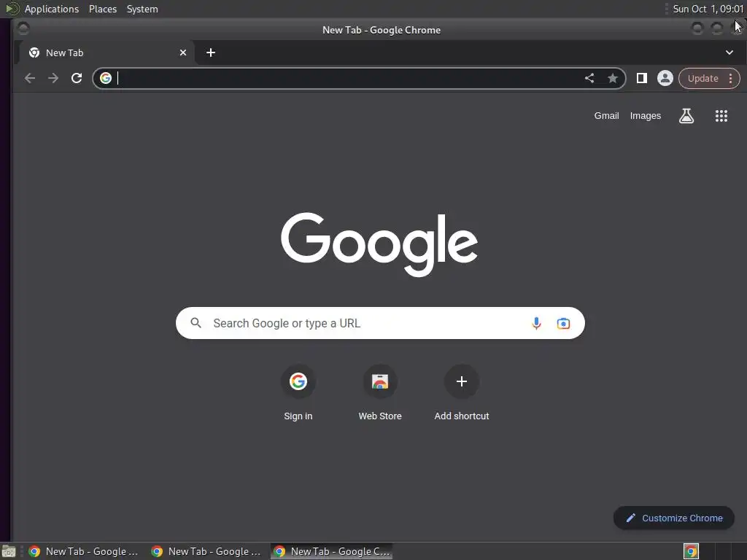Search by image with camera icon
Image resolution: width=747 pixels, height=560 pixels.
[x=563, y=323]
